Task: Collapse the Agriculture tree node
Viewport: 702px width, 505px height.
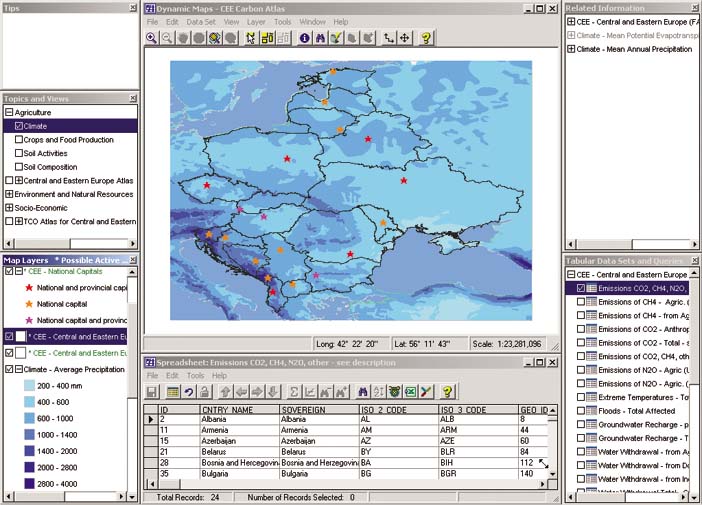Action: [x=9, y=113]
